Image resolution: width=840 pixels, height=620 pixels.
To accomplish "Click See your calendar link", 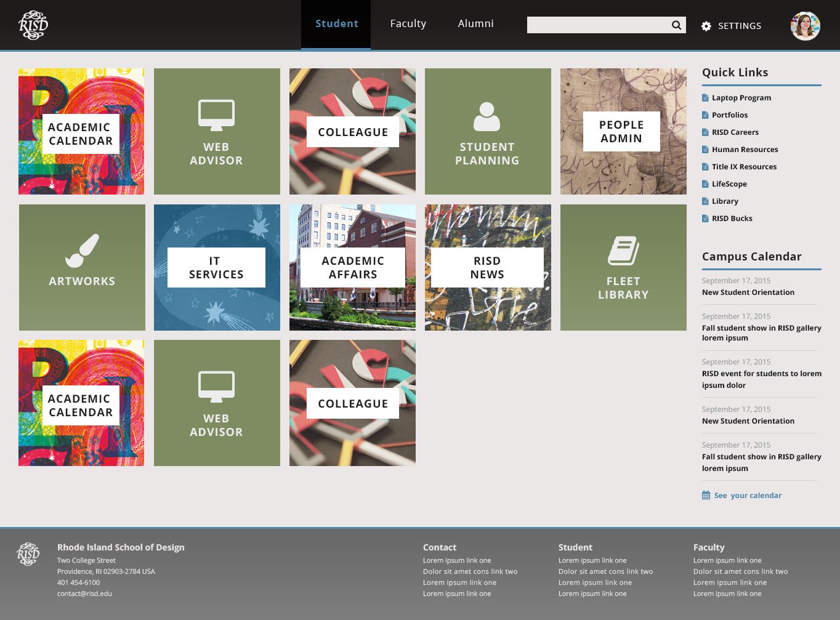I will (x=748, y=496).
